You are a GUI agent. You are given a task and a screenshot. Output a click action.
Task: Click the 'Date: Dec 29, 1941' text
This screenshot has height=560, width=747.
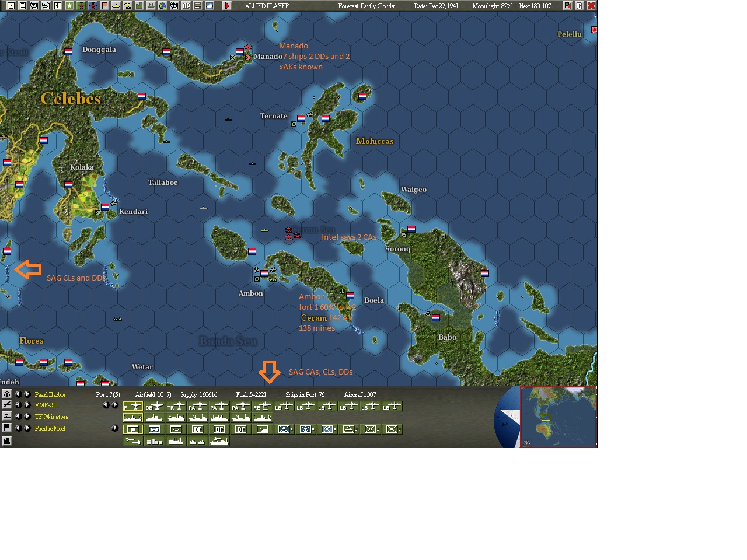(436, 6)
